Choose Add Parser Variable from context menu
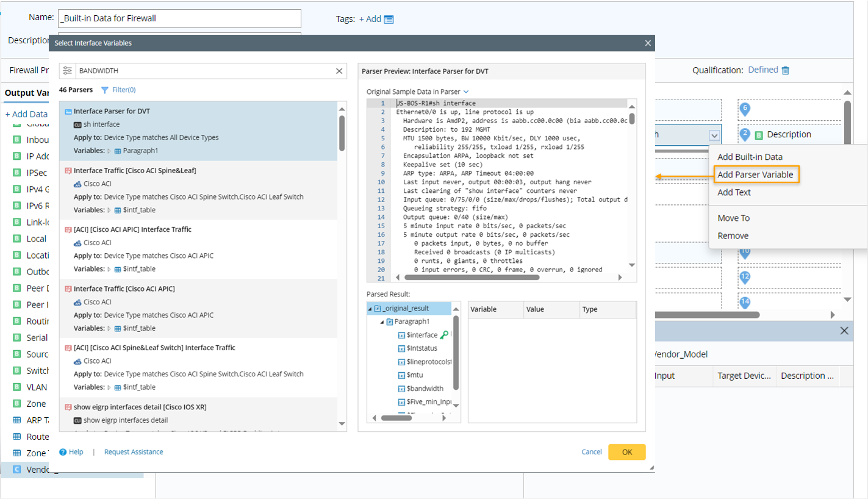The image size is (868, 499). pos(755,174)
